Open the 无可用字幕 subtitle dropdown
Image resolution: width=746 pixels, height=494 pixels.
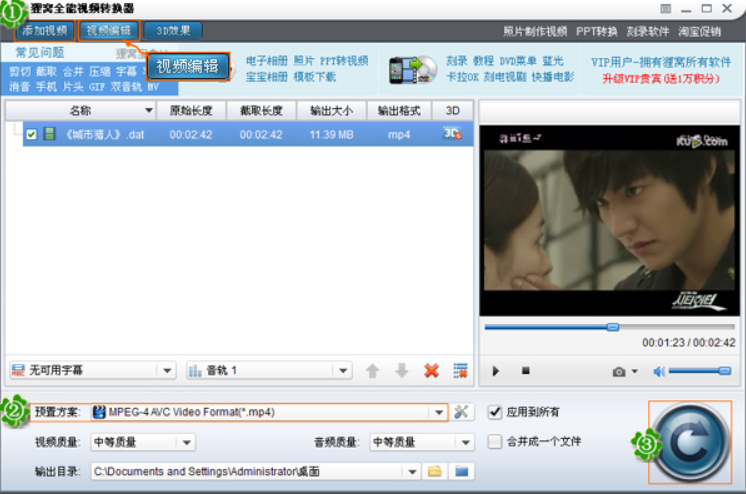pyautogui.click(x=167, y=371)
